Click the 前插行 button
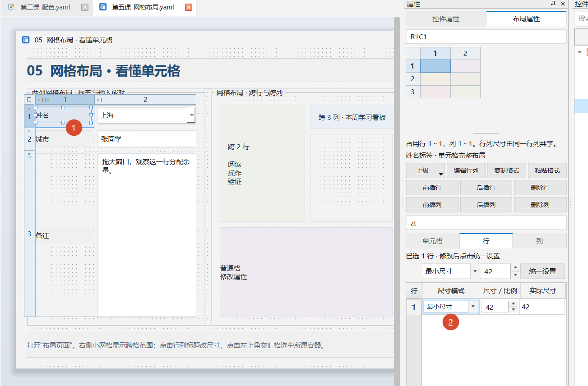588x386 pixels. 432,188
